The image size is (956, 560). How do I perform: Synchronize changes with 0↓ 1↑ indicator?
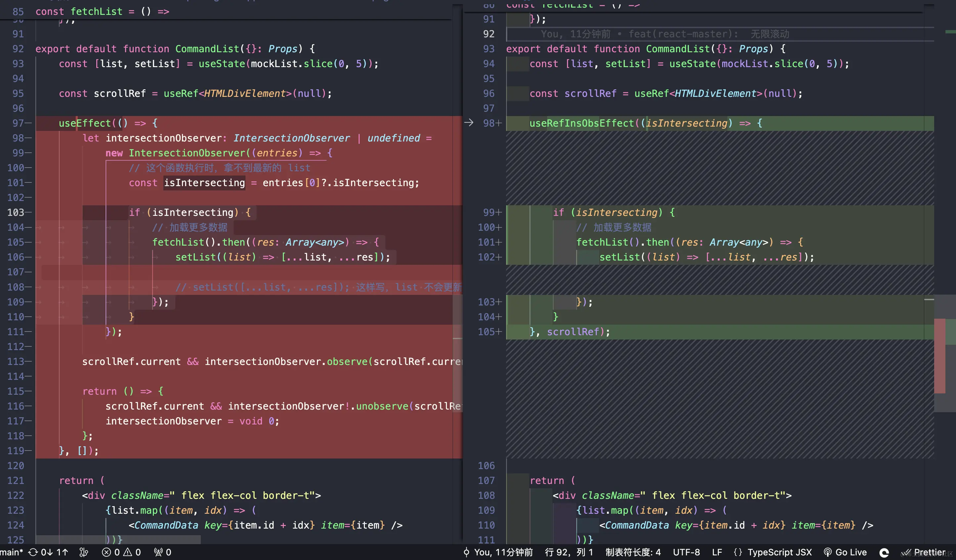[48, 552]
